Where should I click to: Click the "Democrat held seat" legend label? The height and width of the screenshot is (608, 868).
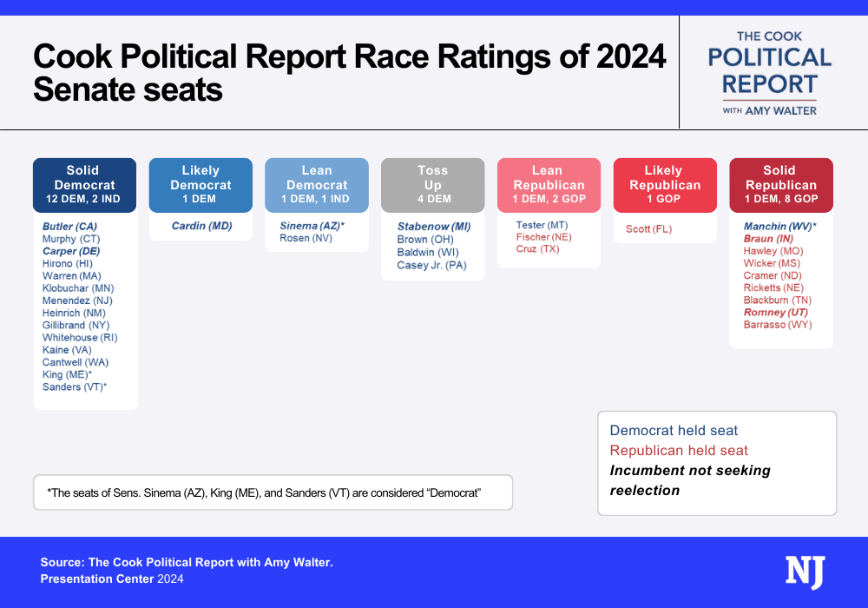pos(674,431)
